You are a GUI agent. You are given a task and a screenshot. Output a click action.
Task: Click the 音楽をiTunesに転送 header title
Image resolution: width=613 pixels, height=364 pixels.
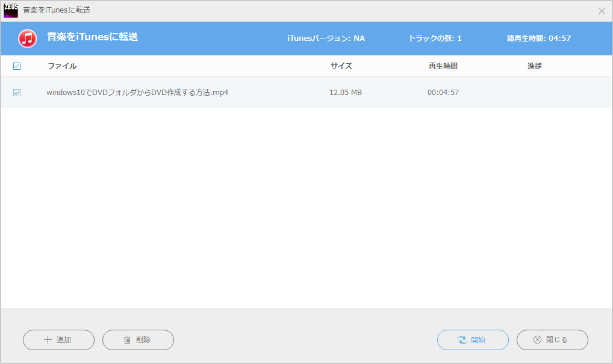click(x=93, y=37)
